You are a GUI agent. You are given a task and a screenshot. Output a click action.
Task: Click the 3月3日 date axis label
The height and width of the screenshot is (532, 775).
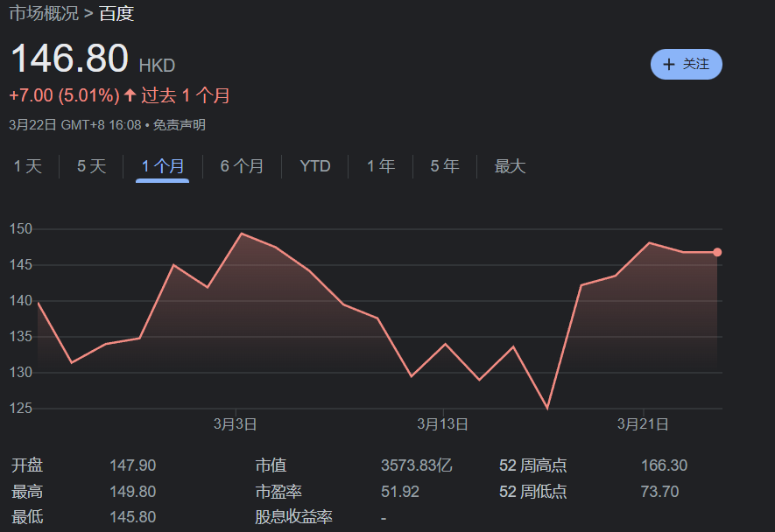235,424
